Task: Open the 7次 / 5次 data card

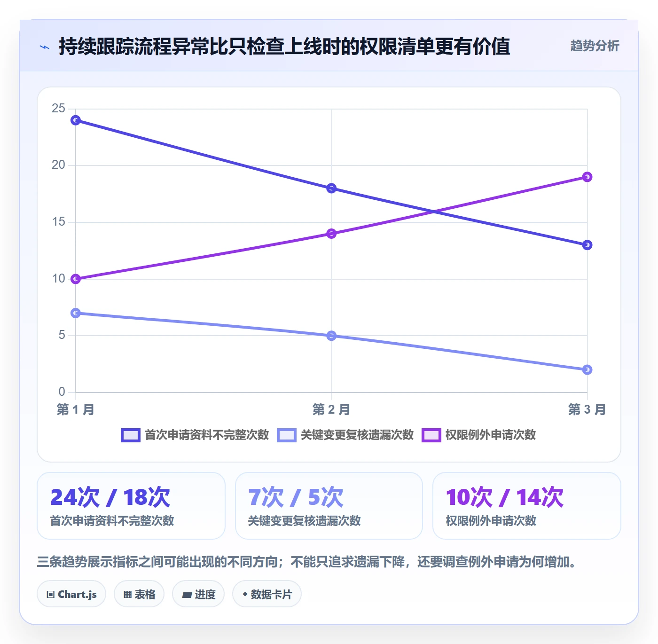Action: coord(329,506)
